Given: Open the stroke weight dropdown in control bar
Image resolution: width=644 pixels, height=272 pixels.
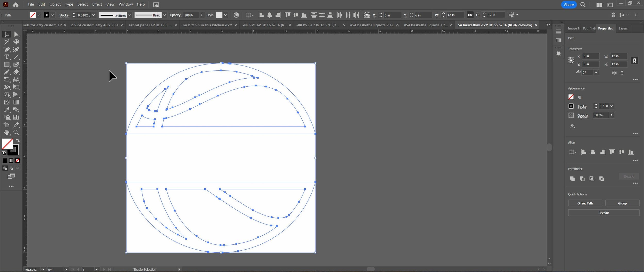Looking at the screenshot, I should tap(94, 15).
